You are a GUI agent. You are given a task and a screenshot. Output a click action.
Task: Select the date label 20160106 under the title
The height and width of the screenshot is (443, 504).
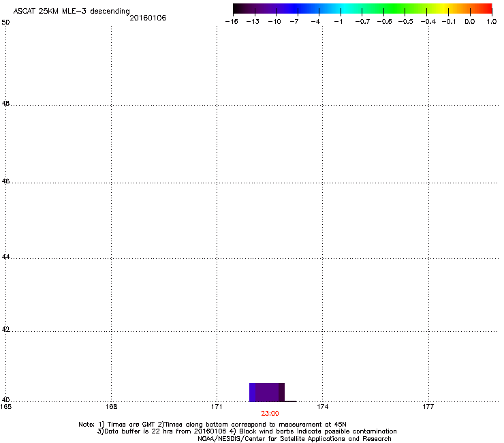[x=148, y=18]
